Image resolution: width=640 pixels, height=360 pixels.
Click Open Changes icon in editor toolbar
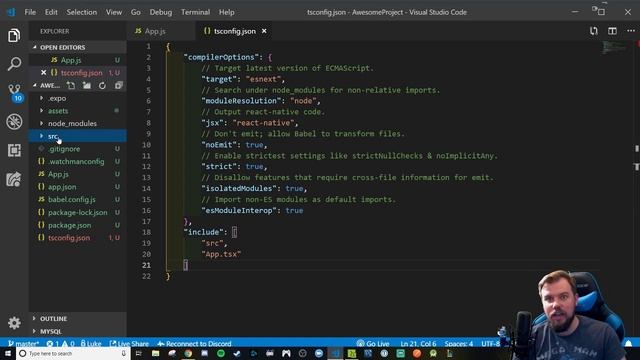pyautogui.click(x=593, y=31)
